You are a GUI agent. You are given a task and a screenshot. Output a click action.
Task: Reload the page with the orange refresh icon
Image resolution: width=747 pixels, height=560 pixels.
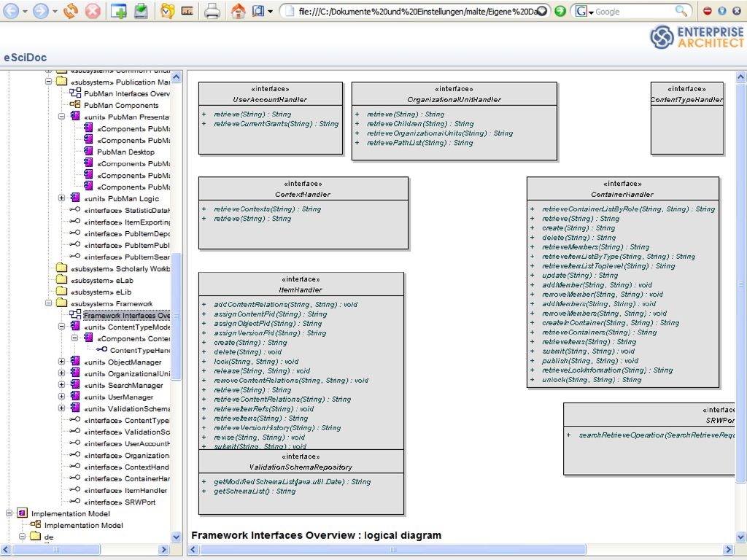[x=71, y=10]
